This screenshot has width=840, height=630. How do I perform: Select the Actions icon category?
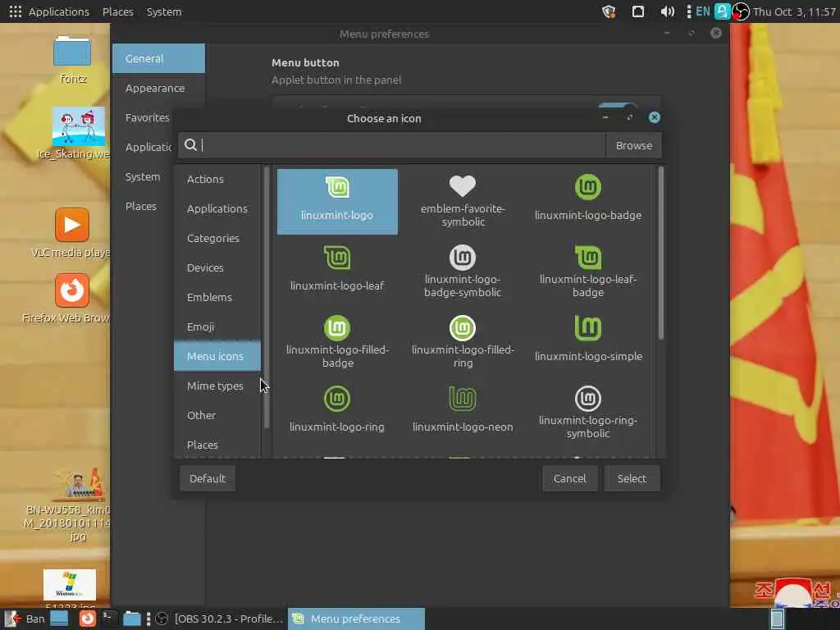click(x=217, y=179)
